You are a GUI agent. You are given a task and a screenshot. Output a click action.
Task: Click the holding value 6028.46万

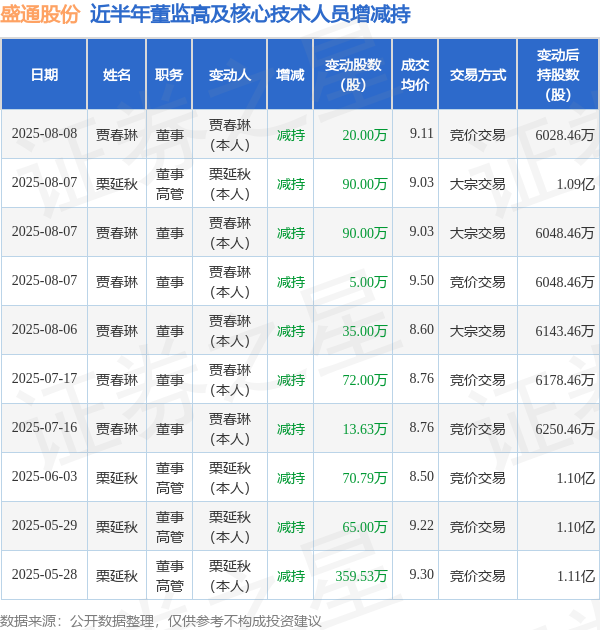(x=565, y=135)
